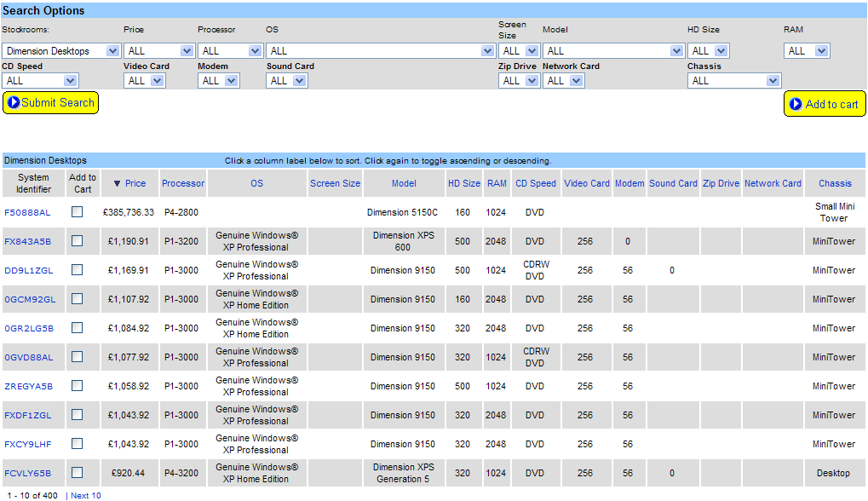Expand the Video Card filter dropdown
868x501 pixels.
[x=145, y=81]
